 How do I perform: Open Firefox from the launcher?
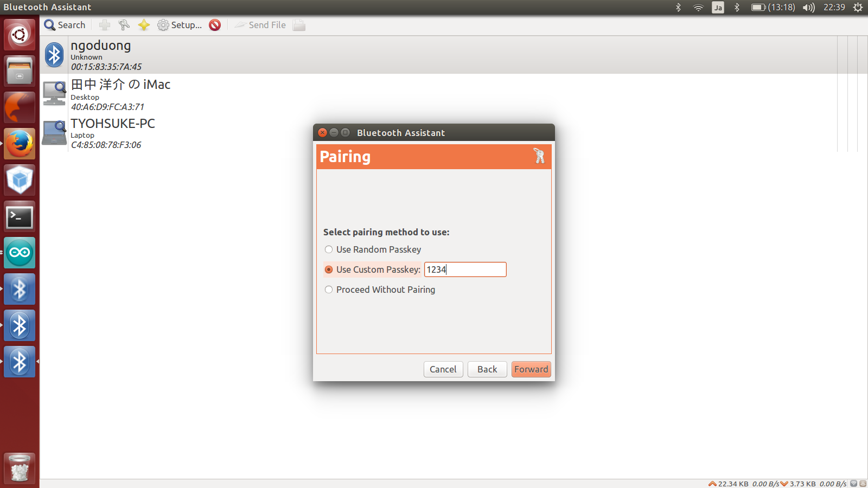tap(20, 144)
